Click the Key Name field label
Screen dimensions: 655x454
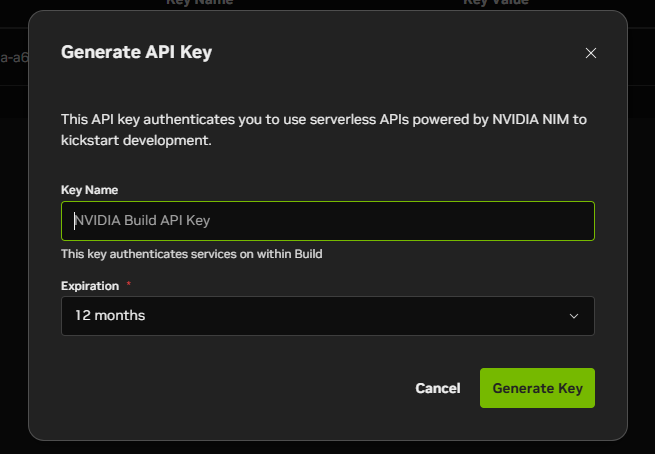pyautogui.click(x=89, y=190)
